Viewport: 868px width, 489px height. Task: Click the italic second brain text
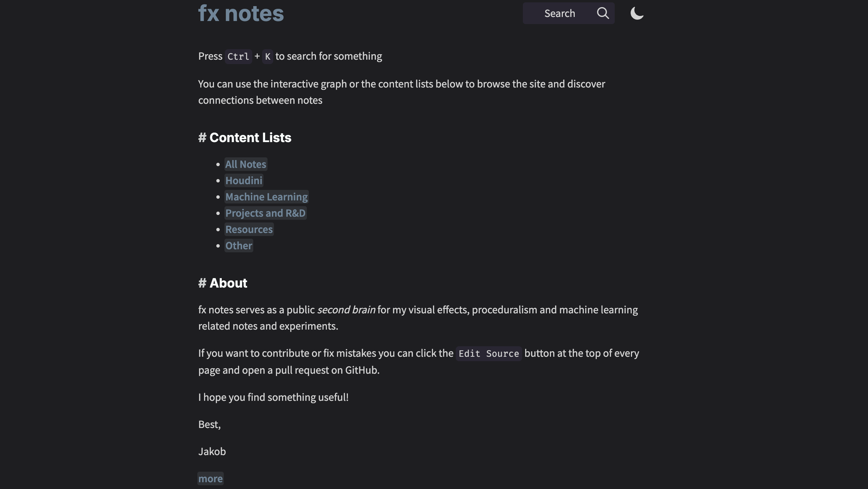click(x=346, y=310)
